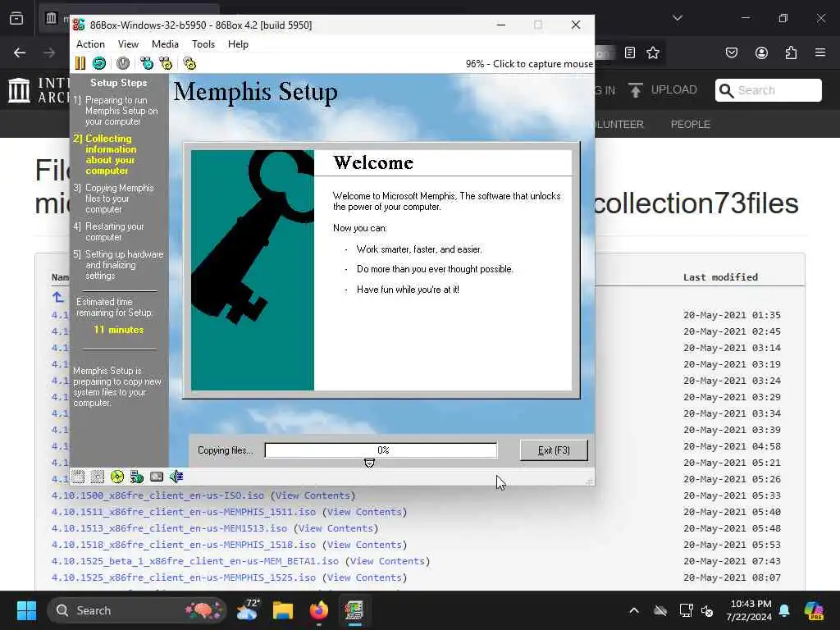View Contents of MEMPHIS_1525.iso
The width and height of the screenshot is (840, 630).
point(364,577)
